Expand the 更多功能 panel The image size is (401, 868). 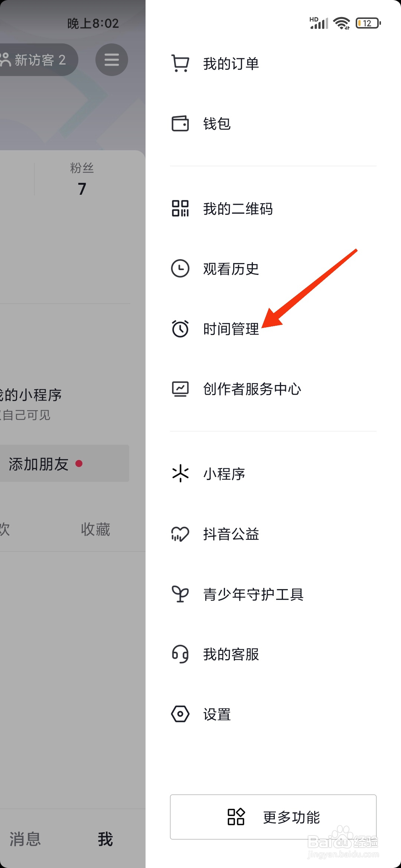273,817
